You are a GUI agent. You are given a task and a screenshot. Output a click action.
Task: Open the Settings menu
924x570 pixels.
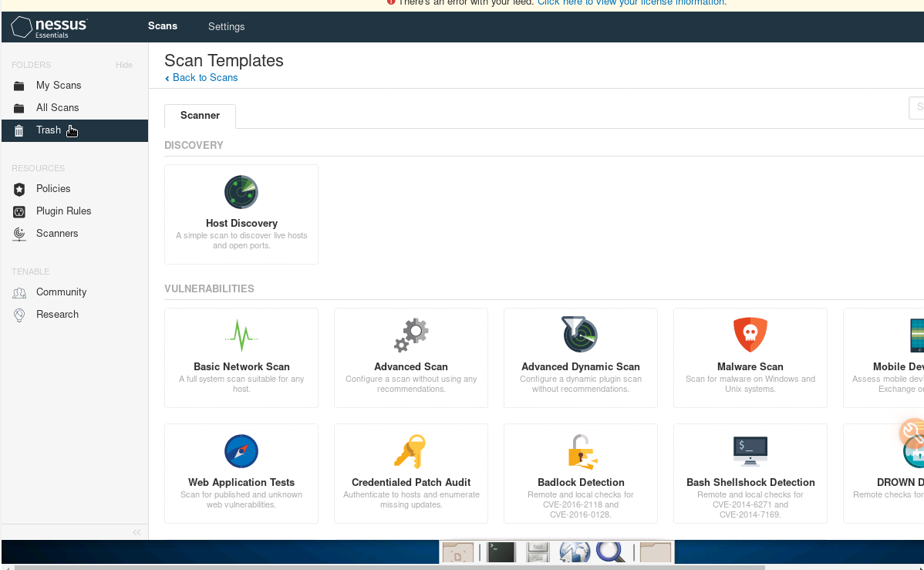coord(226,26)
